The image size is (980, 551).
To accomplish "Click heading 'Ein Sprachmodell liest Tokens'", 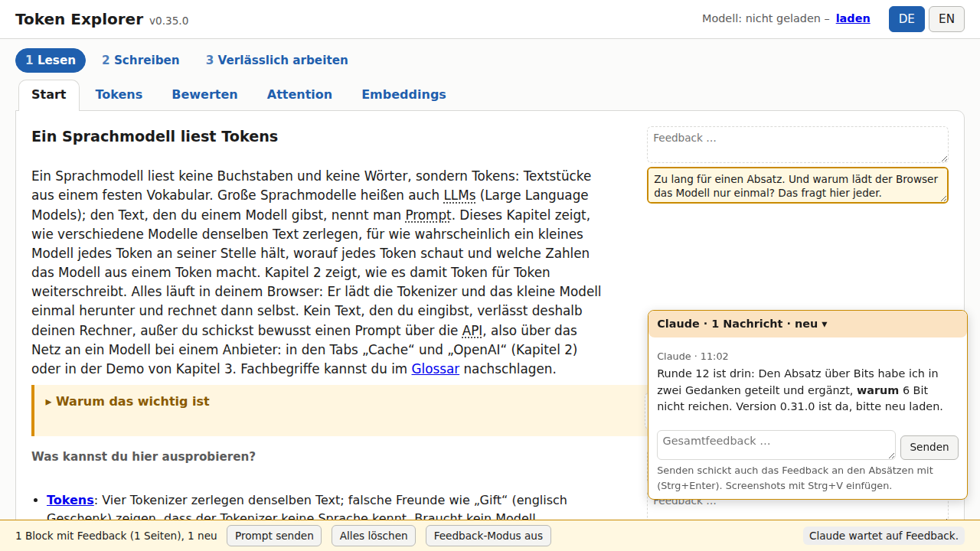I will 155,136.
